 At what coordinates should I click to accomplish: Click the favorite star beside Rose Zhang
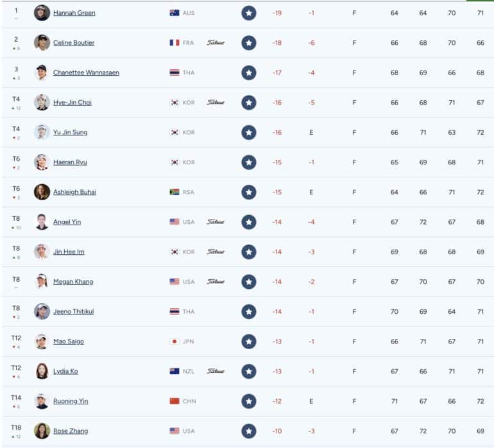click(x=248, y=431)
